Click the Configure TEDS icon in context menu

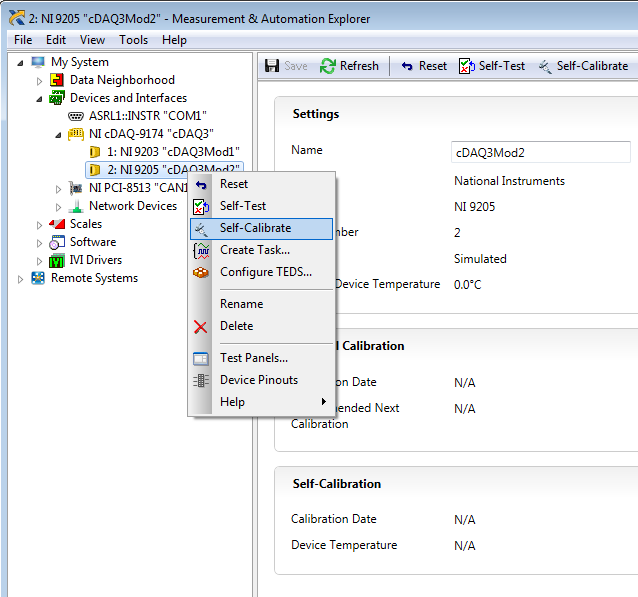point(201,272)
